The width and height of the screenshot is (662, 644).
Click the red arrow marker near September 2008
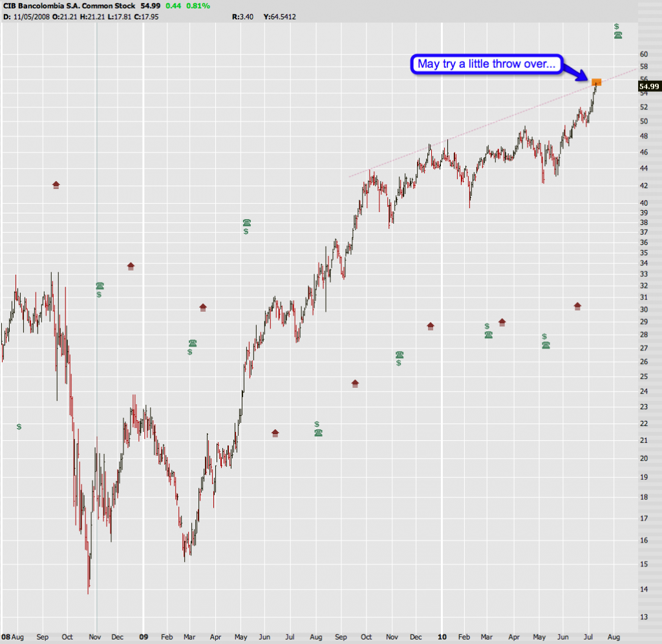(x=56, y=185)
